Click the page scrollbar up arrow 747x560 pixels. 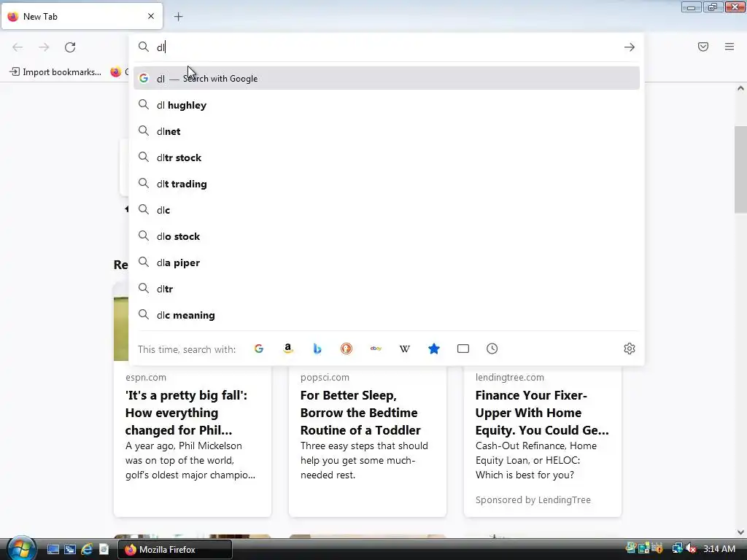(x=740, y=88)
